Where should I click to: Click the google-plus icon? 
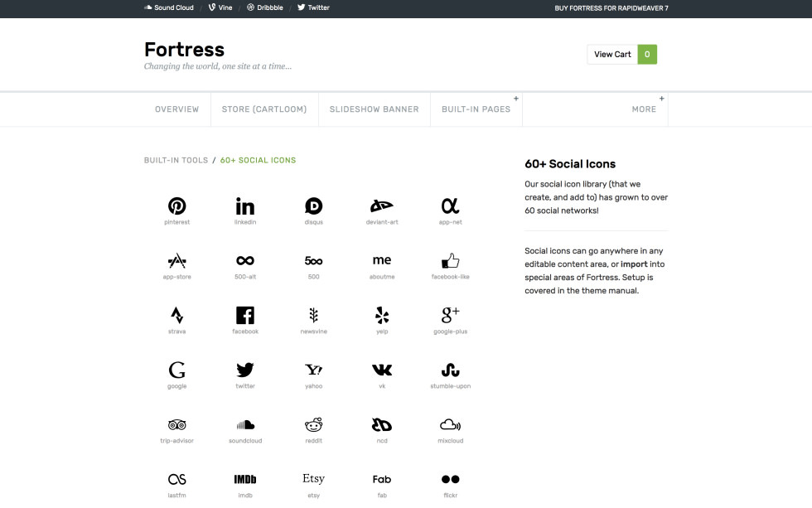tap(450, 314)
